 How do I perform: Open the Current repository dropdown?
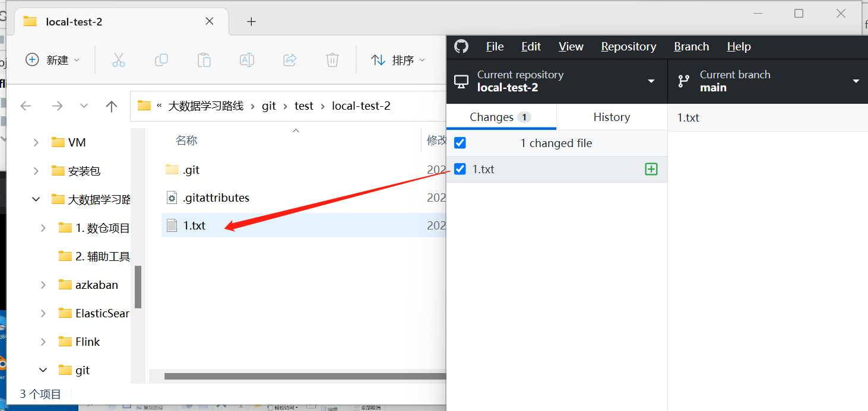point(557,81)
